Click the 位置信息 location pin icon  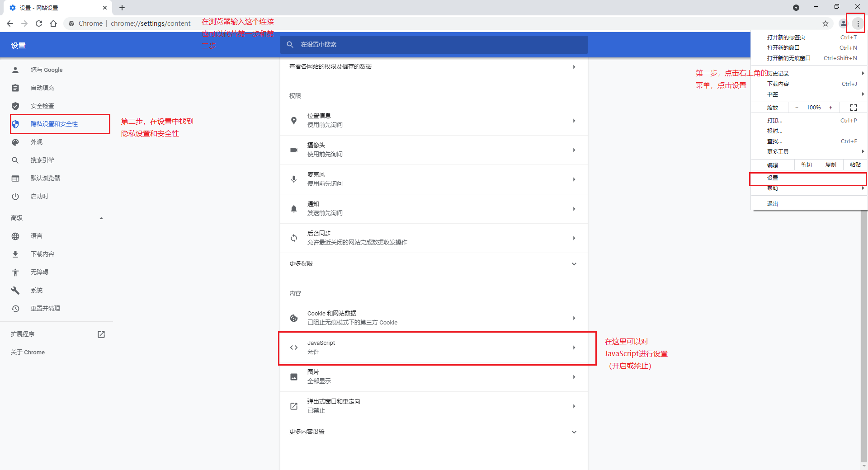pyautogui.click(x=294, y=120)
